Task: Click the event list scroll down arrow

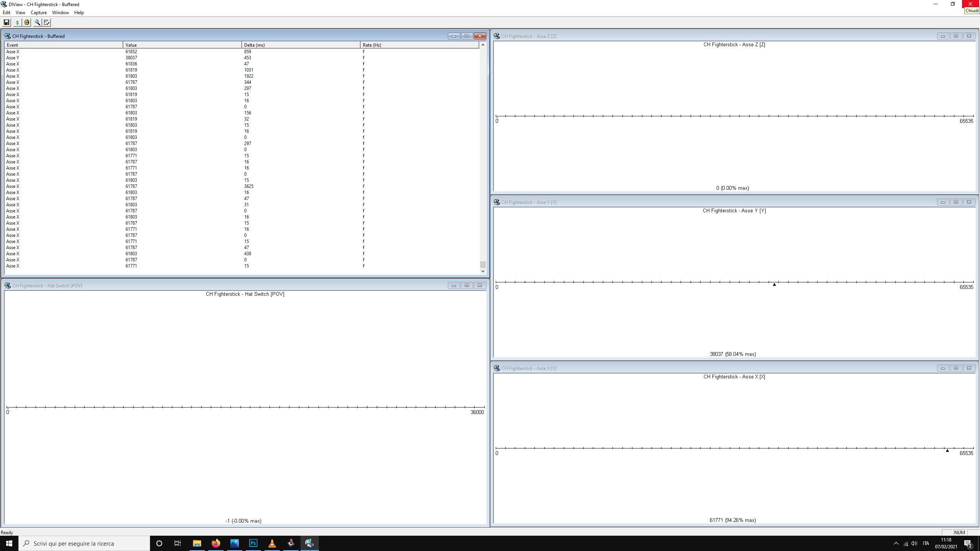Action: [483, 271]
